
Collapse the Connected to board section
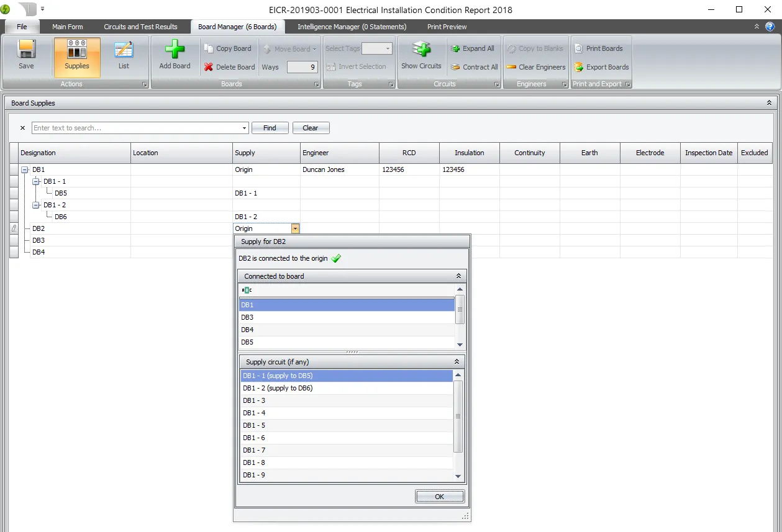[458, 276]
